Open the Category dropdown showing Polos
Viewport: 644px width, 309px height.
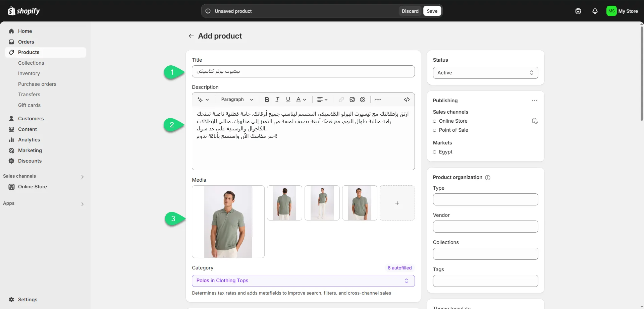pos(303,281)
